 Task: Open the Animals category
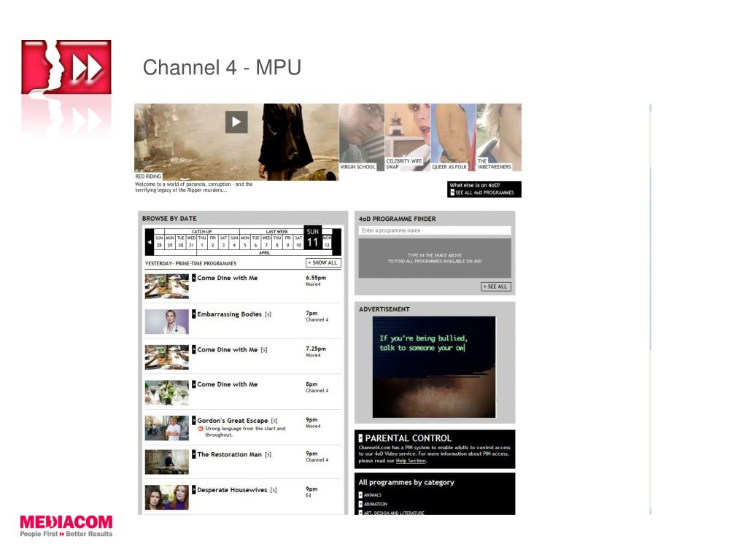[x=373, y=495]
